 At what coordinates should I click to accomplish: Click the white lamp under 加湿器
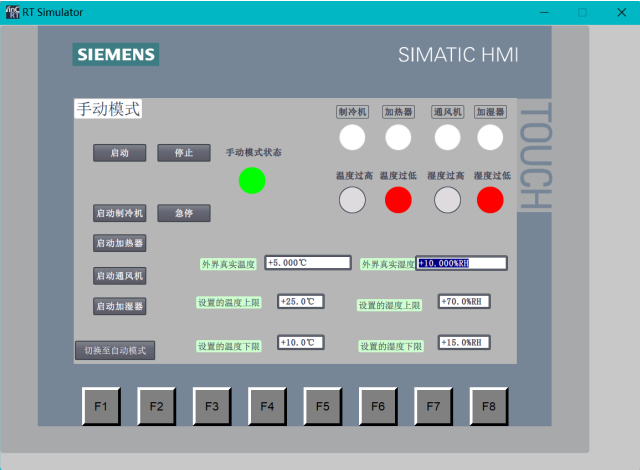coord(490,137)
